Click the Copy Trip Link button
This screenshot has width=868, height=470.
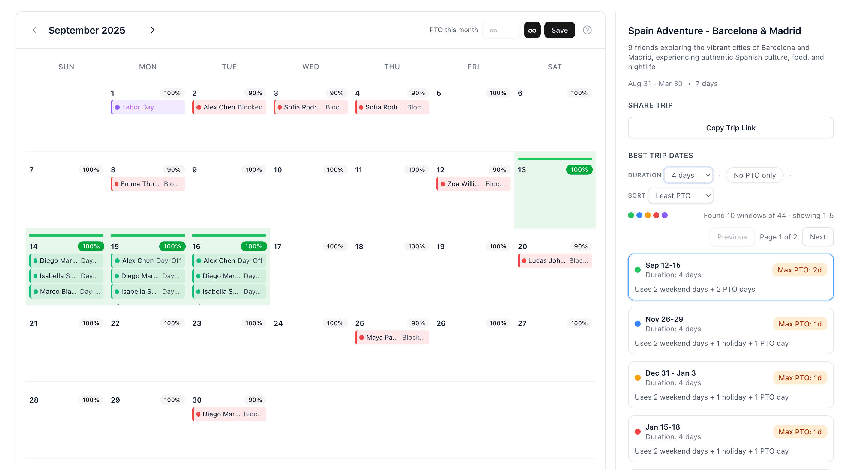tap(730, 128)
